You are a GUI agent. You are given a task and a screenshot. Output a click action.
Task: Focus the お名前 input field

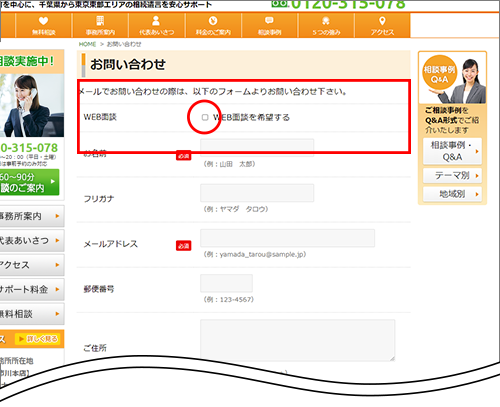point(257,148)
